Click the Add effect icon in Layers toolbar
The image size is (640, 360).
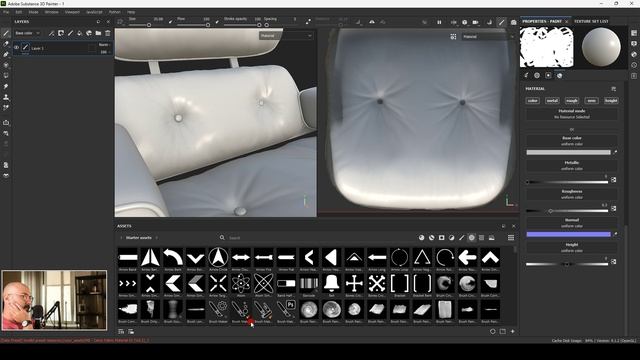[x=51, y=33]
